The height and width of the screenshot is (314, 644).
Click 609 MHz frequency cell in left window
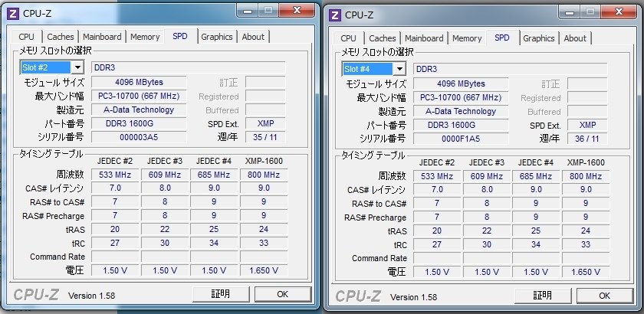pyautogui.click(x=165, y=175)
